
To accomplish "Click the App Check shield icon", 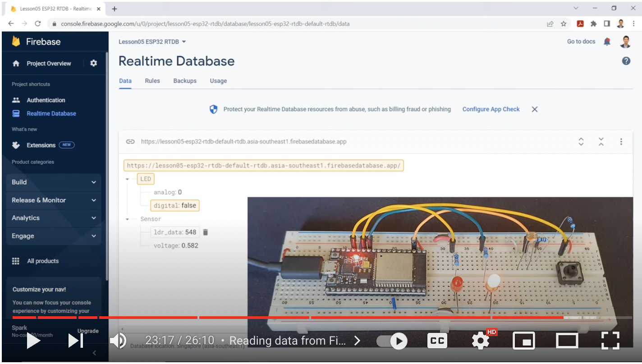I will 214,109.
